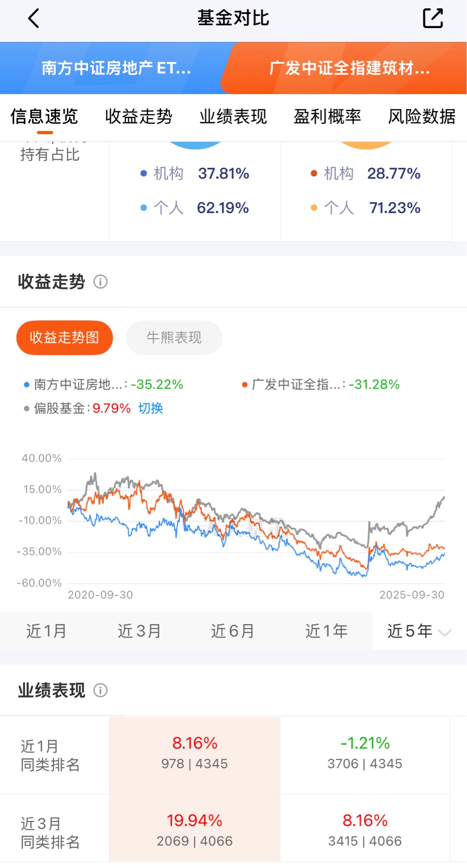467x868 pixels.
Task: Switch to the 信息速览 tab
Action: [44, 117]
